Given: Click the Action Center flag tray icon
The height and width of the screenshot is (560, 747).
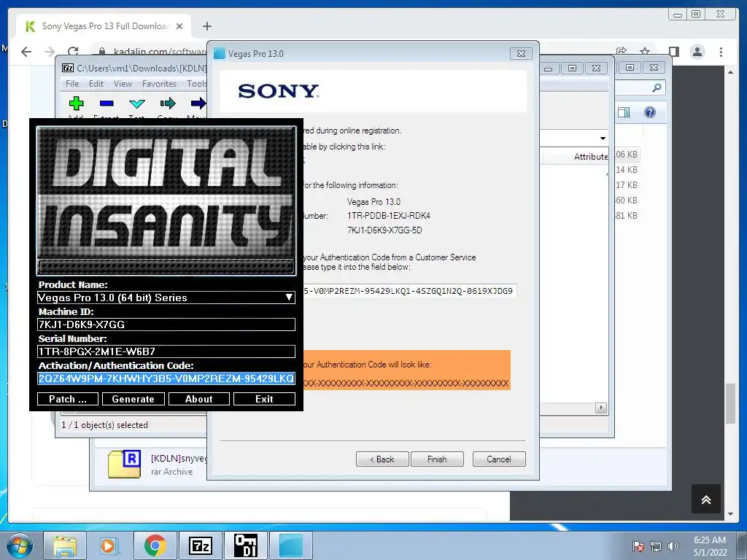Looking at the screenshot, I should point(638,546).
